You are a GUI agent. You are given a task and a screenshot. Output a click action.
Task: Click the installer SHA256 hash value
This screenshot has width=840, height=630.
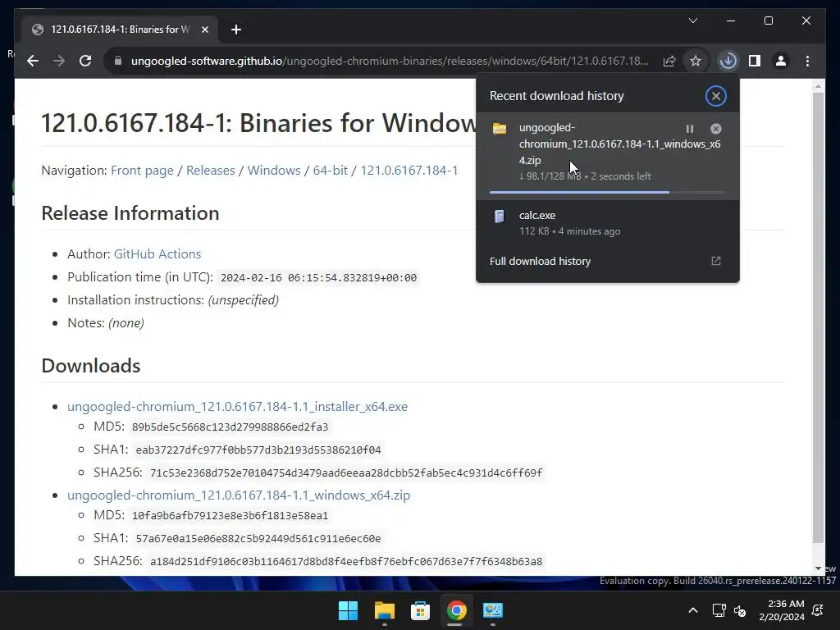click(x=346, y=473)
